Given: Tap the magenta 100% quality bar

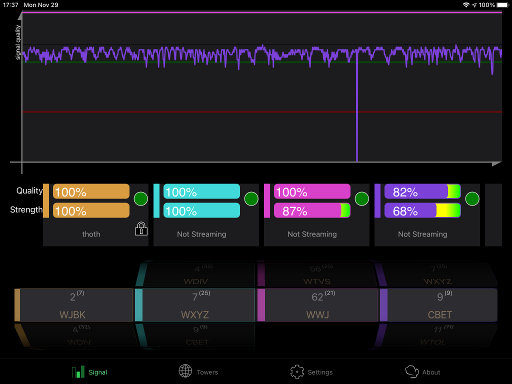Looking at the screenshot, I should pyautogui.click(x=312, y=192).
